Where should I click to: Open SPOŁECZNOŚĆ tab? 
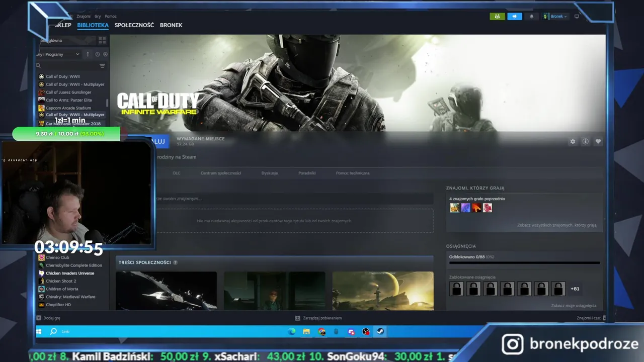[134, 25]
